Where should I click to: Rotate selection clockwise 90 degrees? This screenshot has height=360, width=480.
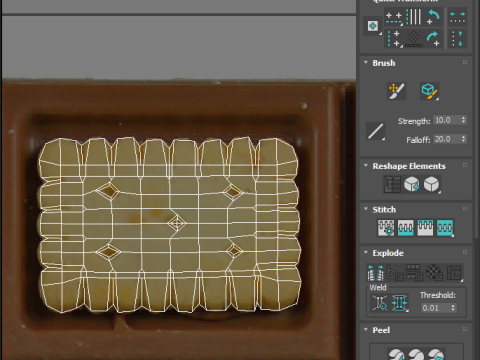[433, 39]
